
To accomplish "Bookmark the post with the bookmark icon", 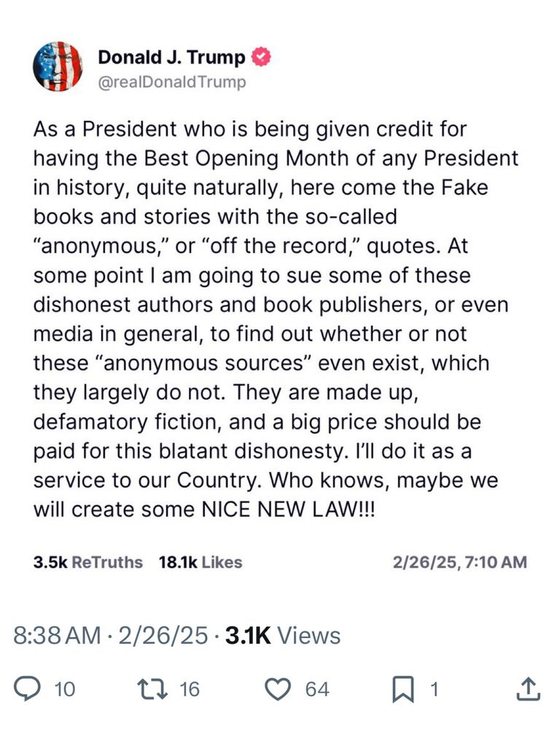I will (x=402, y=690).
